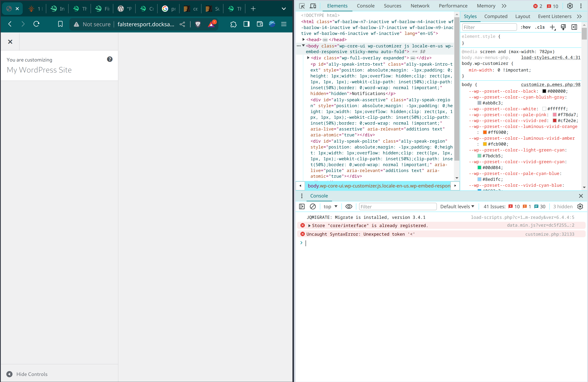Image resolution: width=588 pixels, height=382 pixels.
Task: Click the #ff6900 orange color swatch
Action: click(x=485, y=132)
